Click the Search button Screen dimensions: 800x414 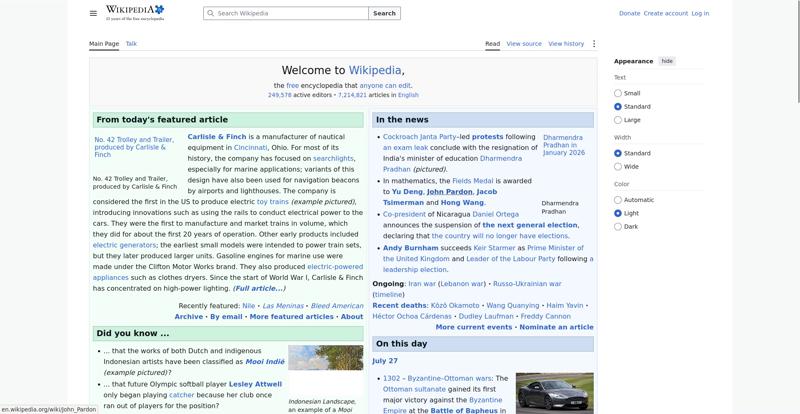[x=384, y=13]
